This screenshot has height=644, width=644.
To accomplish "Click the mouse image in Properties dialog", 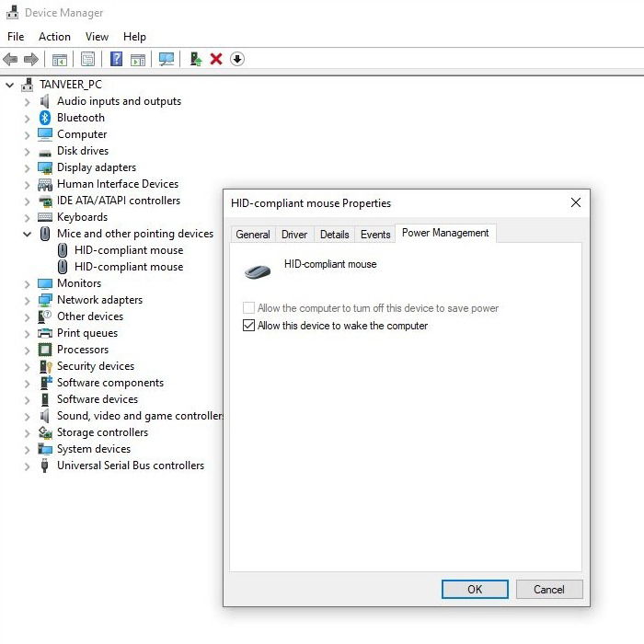I will pyautogui.click(x=257, y=271).
